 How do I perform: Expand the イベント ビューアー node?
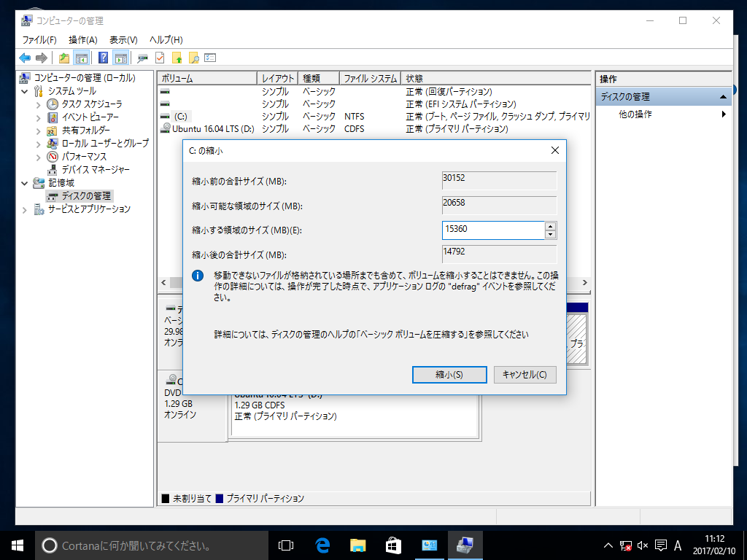pyautogui.click(x=39, y=117)
